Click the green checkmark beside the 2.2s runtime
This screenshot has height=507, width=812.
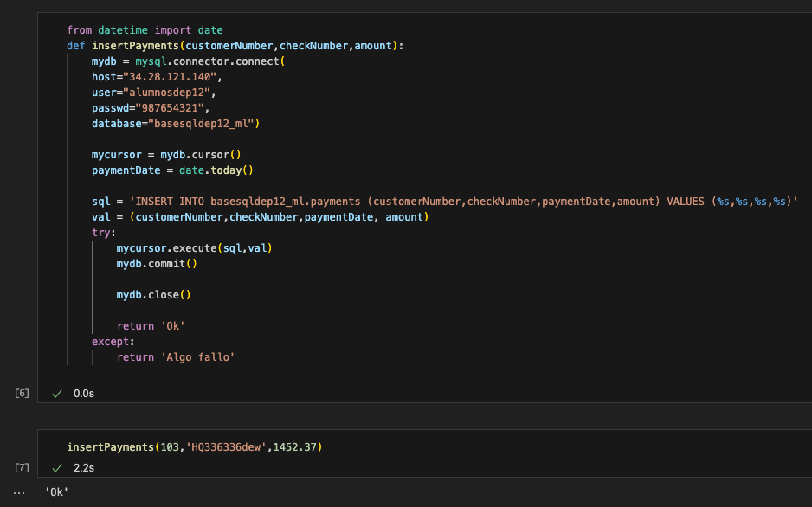click(x=56, y=467)
